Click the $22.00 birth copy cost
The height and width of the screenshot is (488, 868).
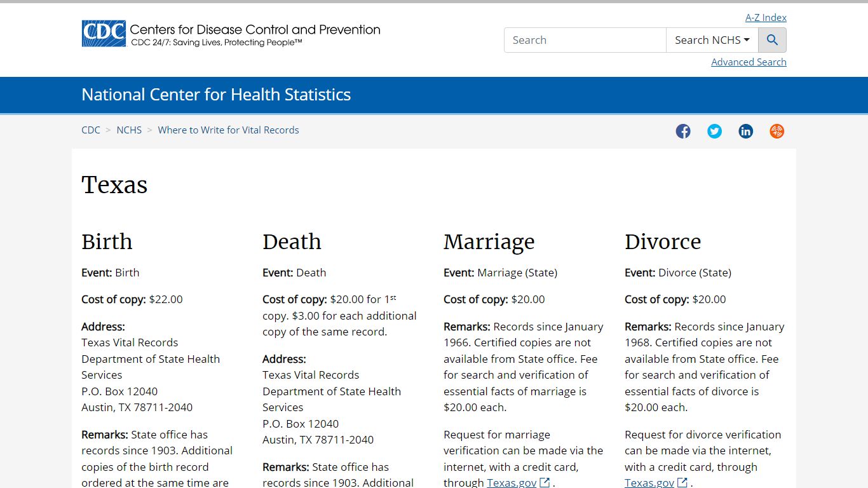point(166,299)
